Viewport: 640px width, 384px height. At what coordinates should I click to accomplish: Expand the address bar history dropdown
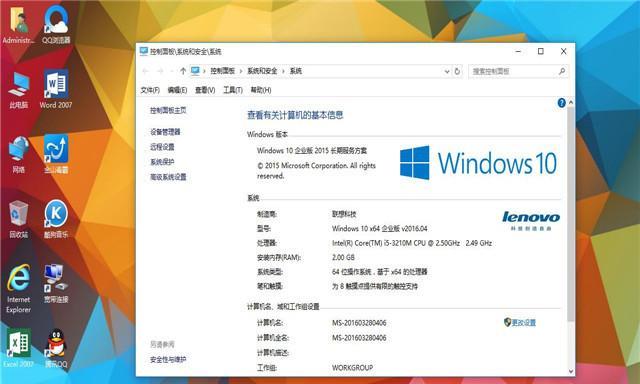[x=447, y=71]
